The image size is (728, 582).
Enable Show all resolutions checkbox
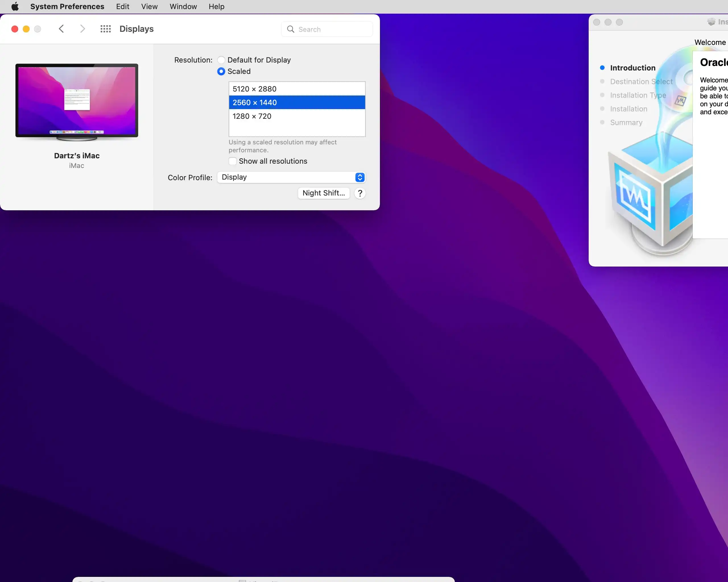(233, 161)
